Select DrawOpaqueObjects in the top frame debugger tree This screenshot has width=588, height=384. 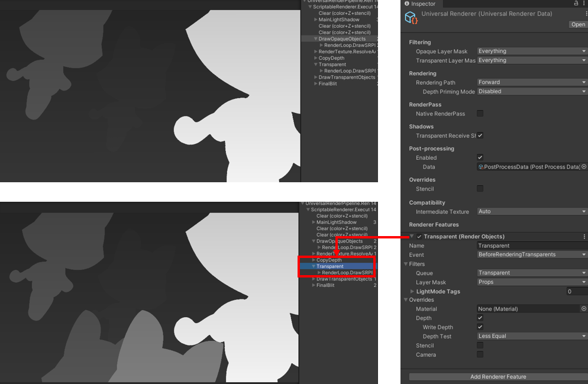[341, 39]
